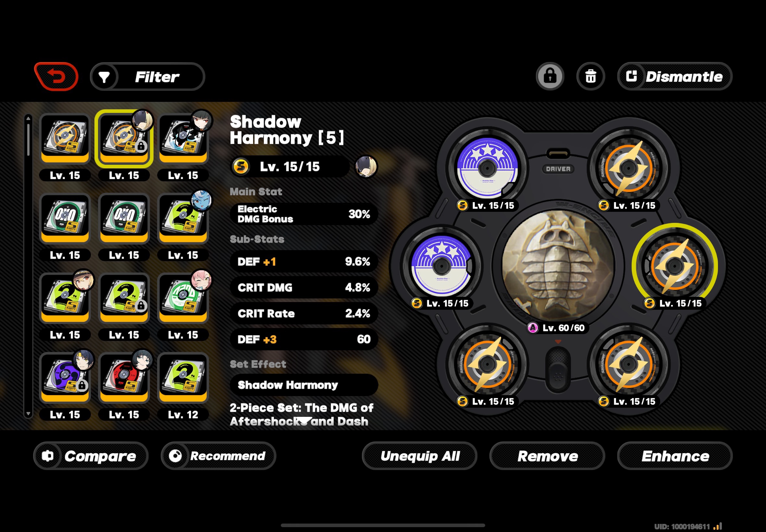The height and width of the screenshot is (532, 766).
Task: Expand the set effect description arrow
Action: (x=304, y=421)
